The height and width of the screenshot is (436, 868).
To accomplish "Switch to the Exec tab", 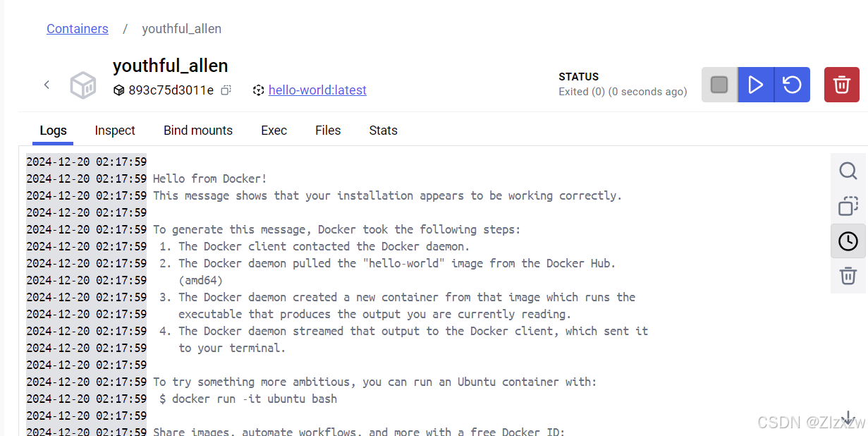I will coord(274,131).
